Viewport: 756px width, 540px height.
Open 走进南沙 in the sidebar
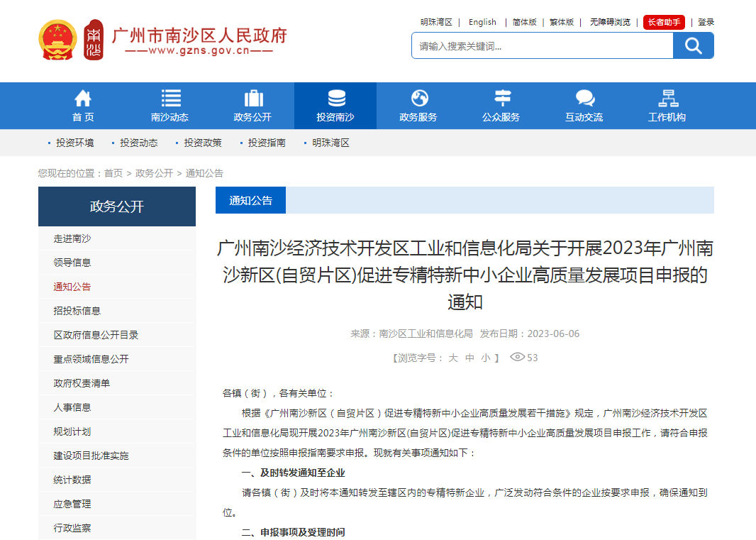[72, 238]
